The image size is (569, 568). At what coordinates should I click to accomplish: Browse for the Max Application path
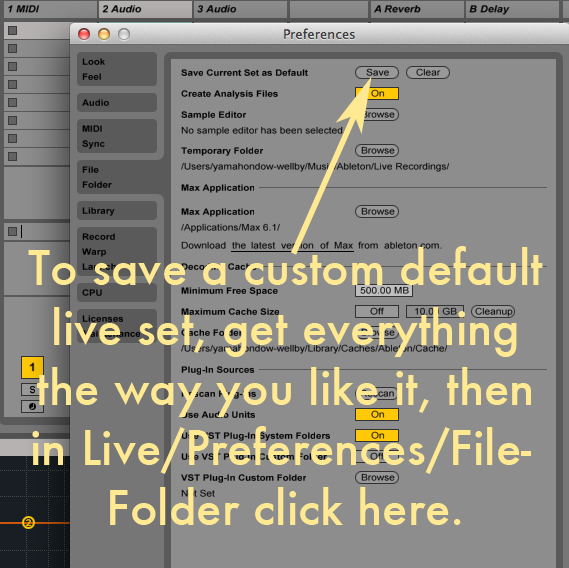pyautogui.click(x=377, y=211)
